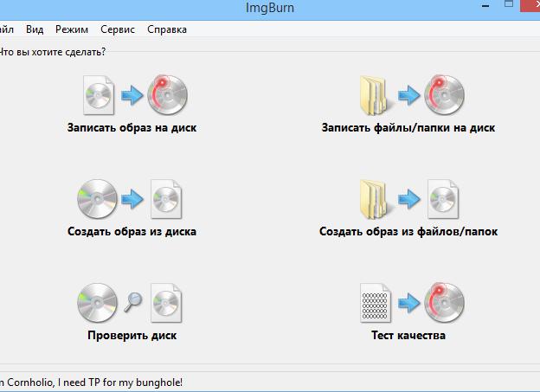Image resolution: width=540 pixels, height=392 pixels.
Task: Open the partially visible Файл menu
Action: [x=6, y=29]
